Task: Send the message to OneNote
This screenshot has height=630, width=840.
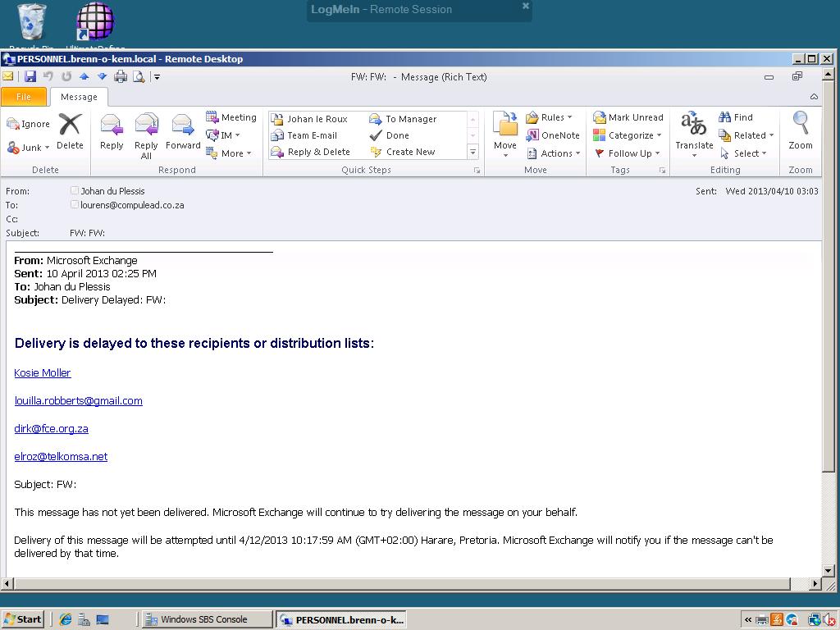Action: (553, 135)
